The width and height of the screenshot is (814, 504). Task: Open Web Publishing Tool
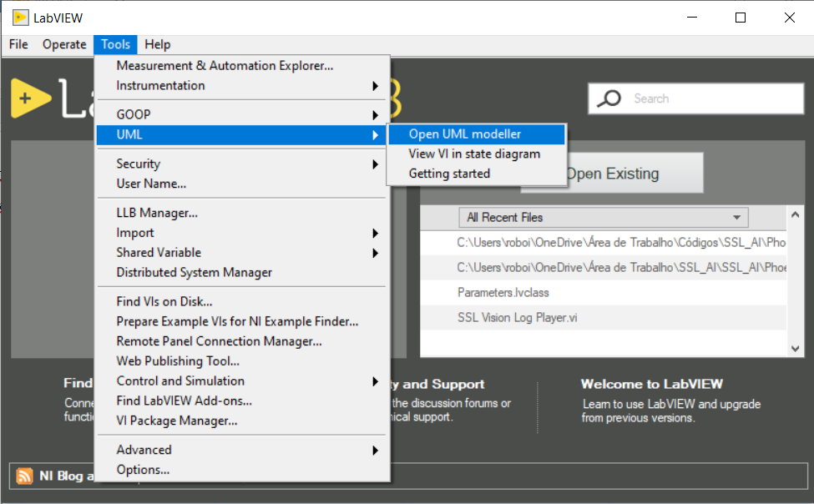[x=242, y=360]
